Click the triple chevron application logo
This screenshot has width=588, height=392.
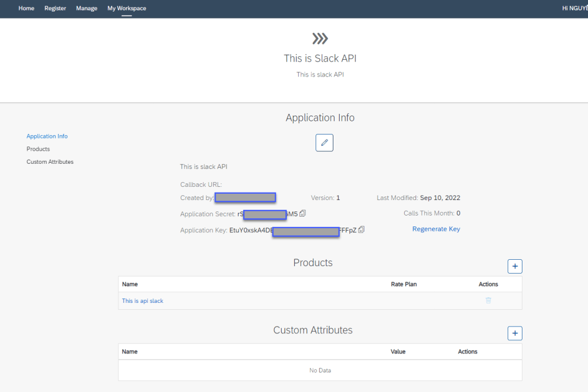click(x=320, y=39)
